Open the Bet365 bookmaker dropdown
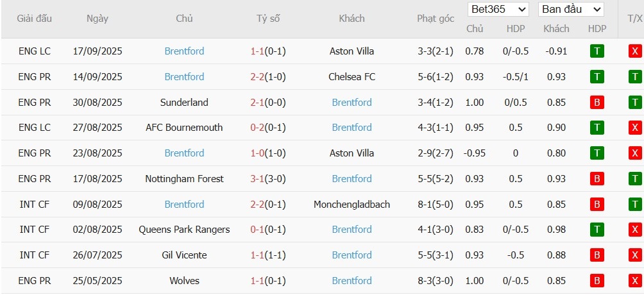The width and height of the screenshot is (644, 295). 498,9
